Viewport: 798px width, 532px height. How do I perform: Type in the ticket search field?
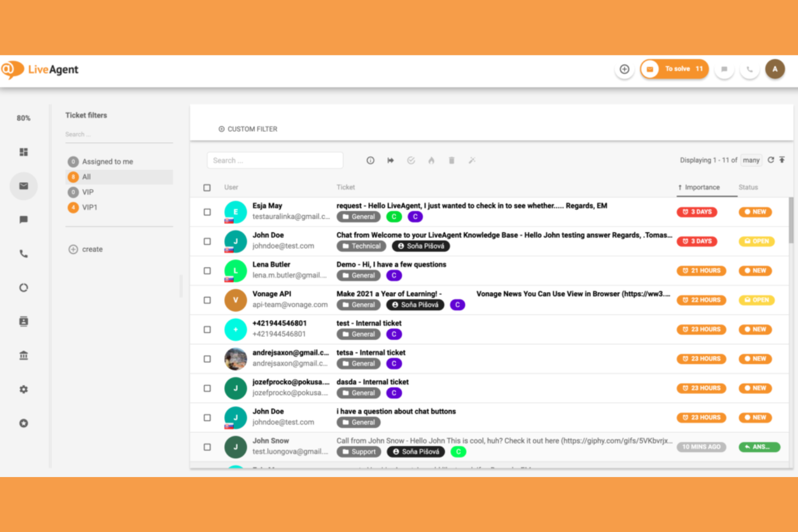click(x=275, y=160)
